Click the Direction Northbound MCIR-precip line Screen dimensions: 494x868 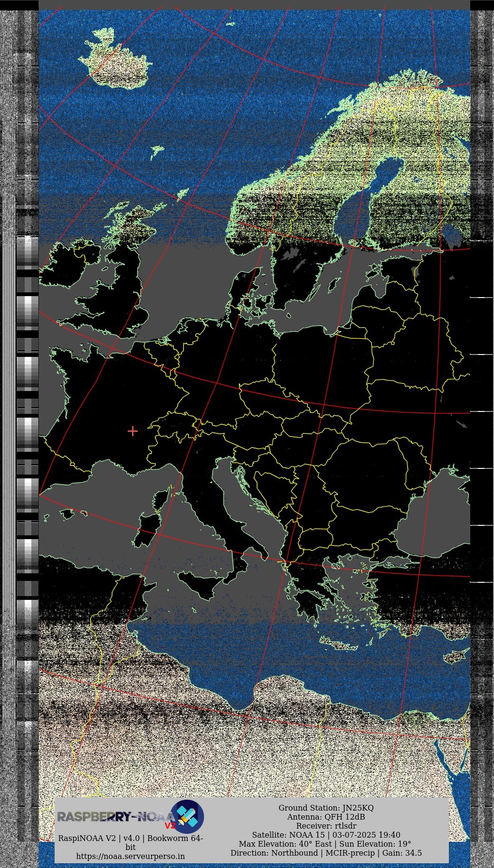pyautogui.click(x=326, y=853)
